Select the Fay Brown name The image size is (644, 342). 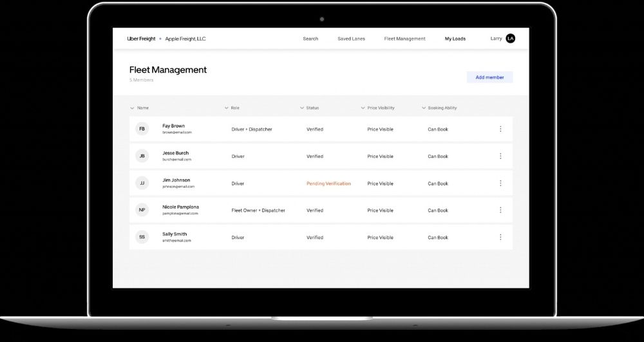[174, 126]
